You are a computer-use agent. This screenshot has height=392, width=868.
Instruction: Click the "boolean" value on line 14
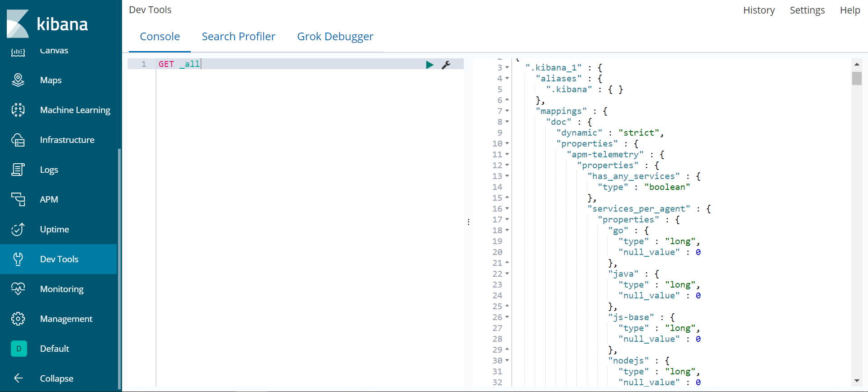667,187
